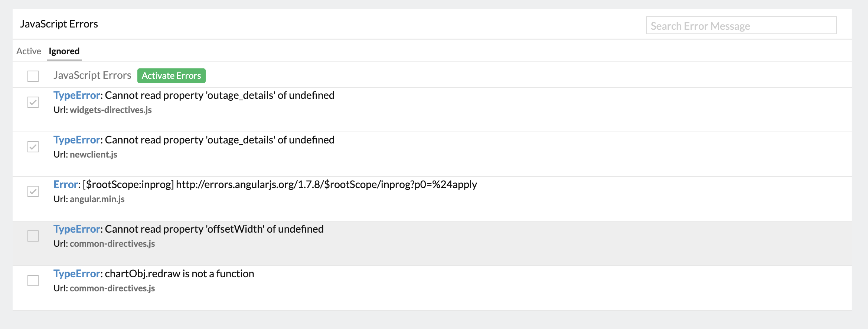Image resolution: width=868 pixels, height=330 pixels.
Task: Switch to the Active tab
Action: point(29,51)
